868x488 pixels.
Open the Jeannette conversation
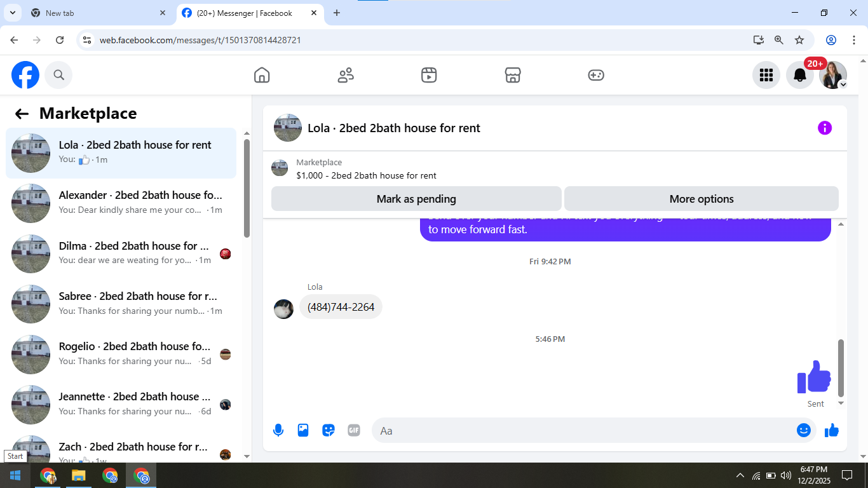[121, 404]
